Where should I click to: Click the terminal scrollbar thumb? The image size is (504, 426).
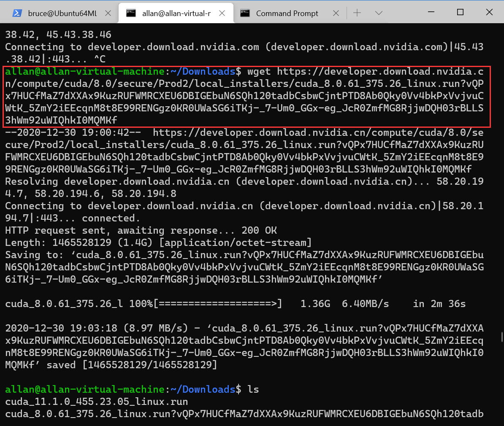coord(502,337)
